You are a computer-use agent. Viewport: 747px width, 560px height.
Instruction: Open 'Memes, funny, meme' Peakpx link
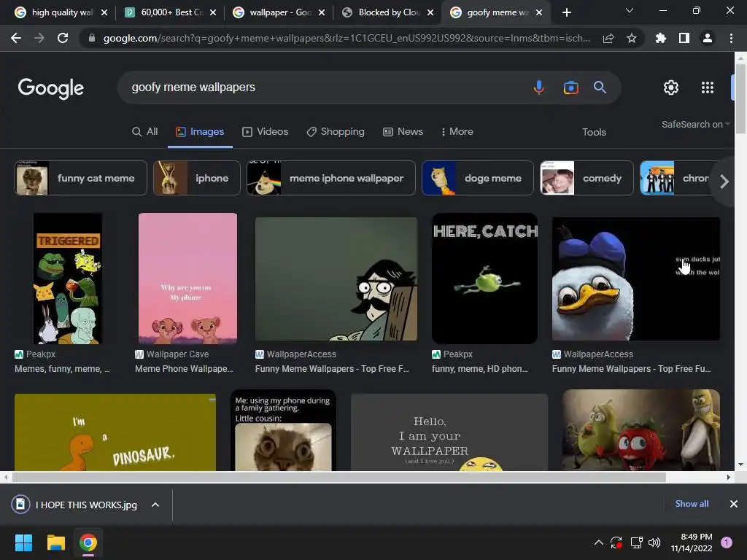62,368
